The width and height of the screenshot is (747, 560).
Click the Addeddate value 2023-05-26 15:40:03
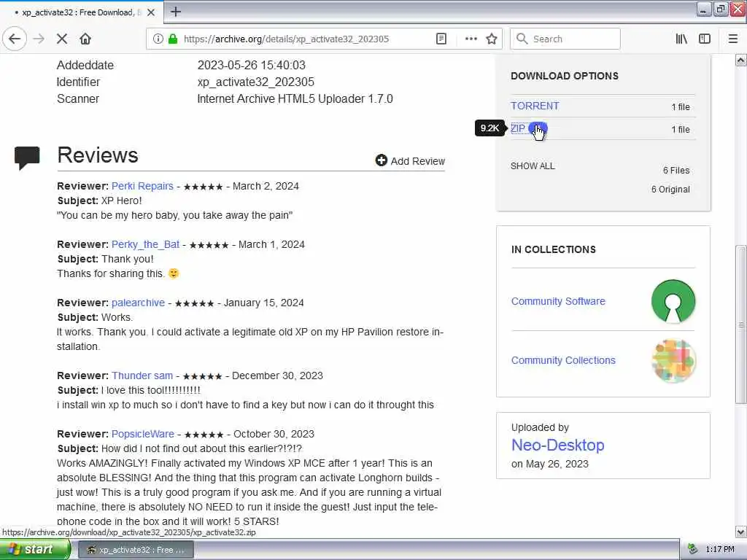(x=252, y=65)
